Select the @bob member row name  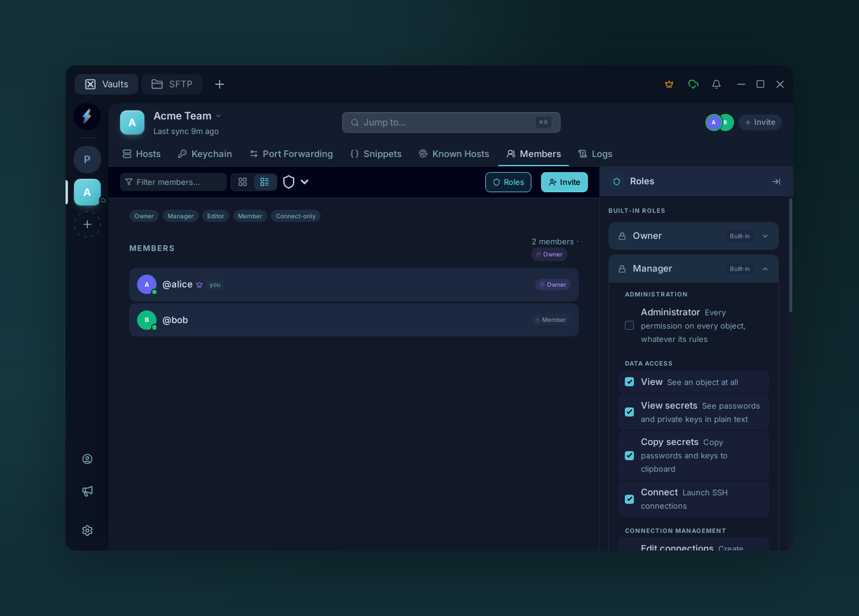click(x=175, y=320)
